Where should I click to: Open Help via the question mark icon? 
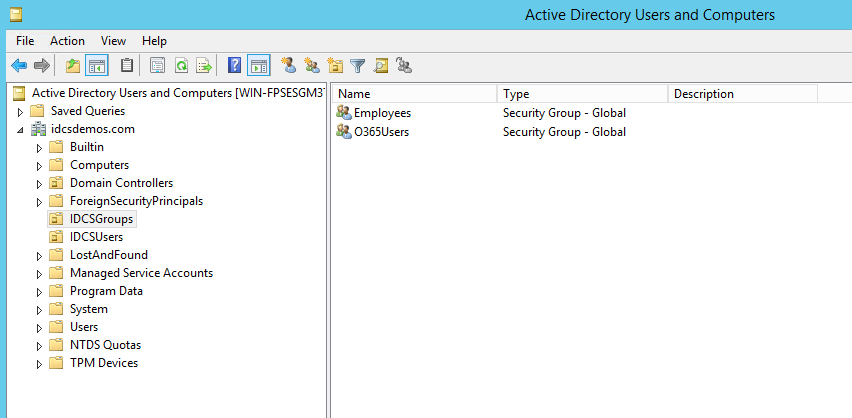234,66
